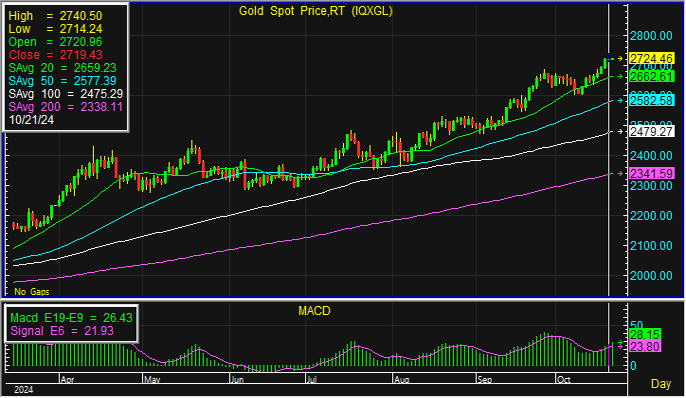Click the 2200.00 price axis label

point(651,216)
